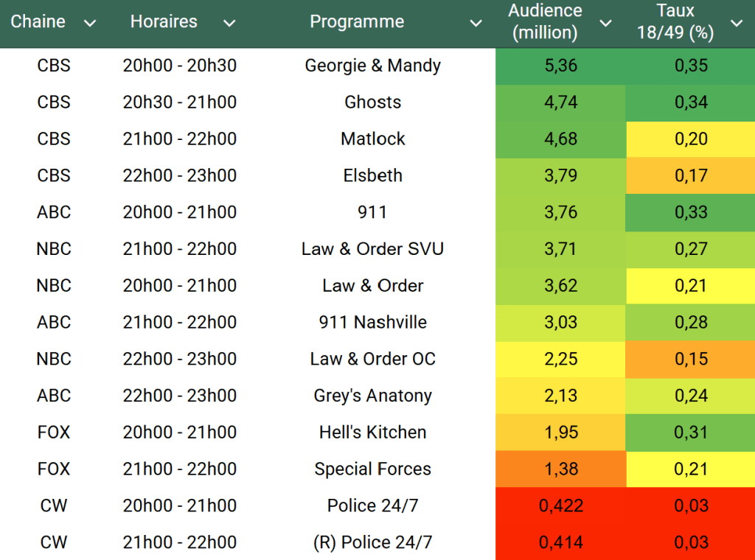
Task: Select the Grey's Anatony cell
Action: pos(372,396)
